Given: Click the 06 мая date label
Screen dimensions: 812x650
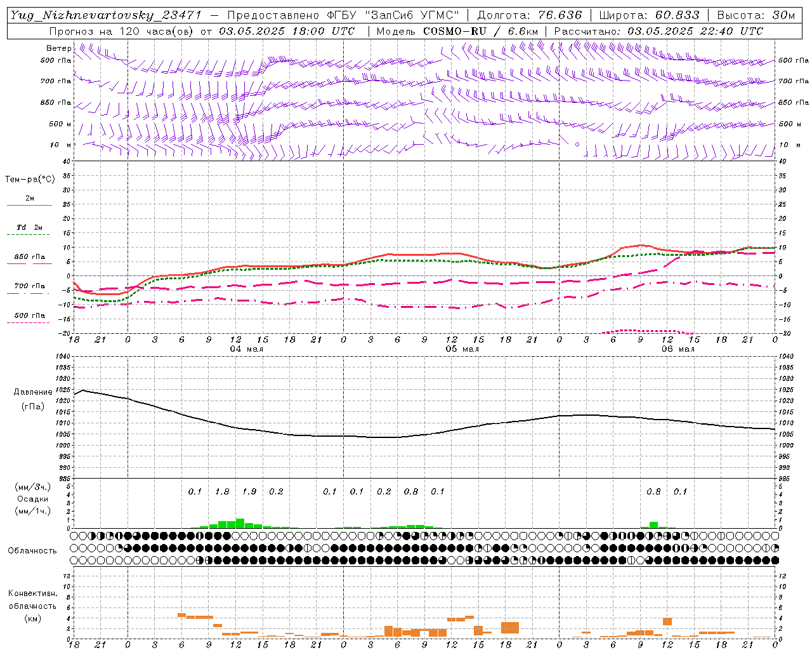Looking at the screenshot, I should pos(678,349).
